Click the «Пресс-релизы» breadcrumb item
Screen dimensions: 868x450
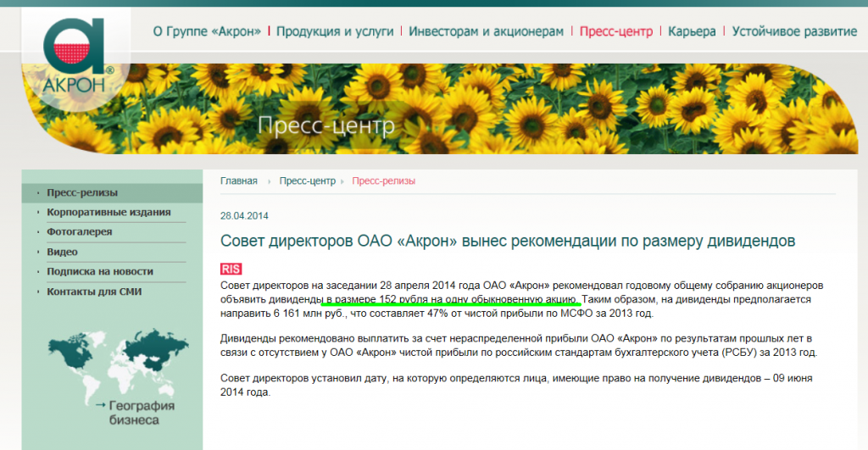383,181
